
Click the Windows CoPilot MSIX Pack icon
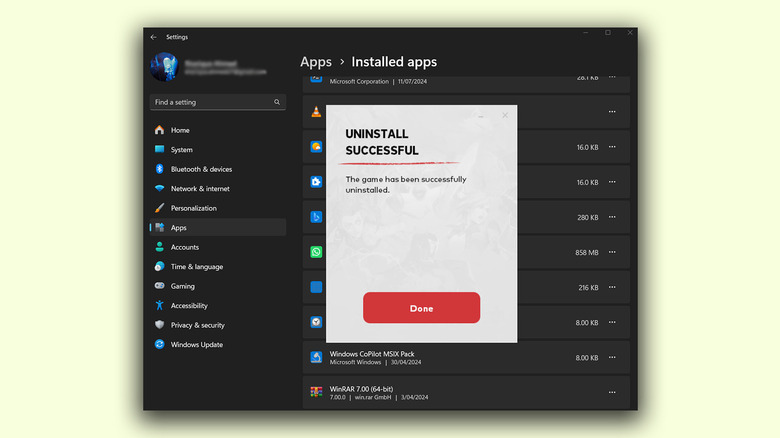pyautogui.click(x=316, y=357)
